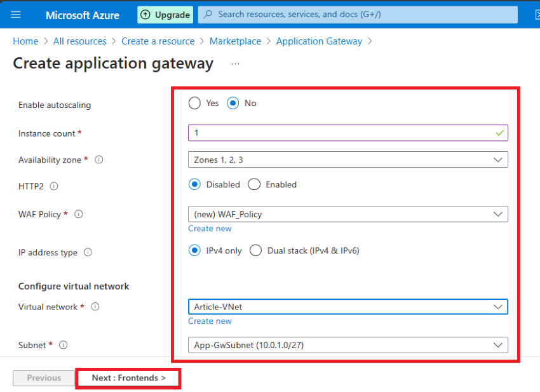
Task: Expand the WAF Policy dropdown
Action: (x=348, y=214)
